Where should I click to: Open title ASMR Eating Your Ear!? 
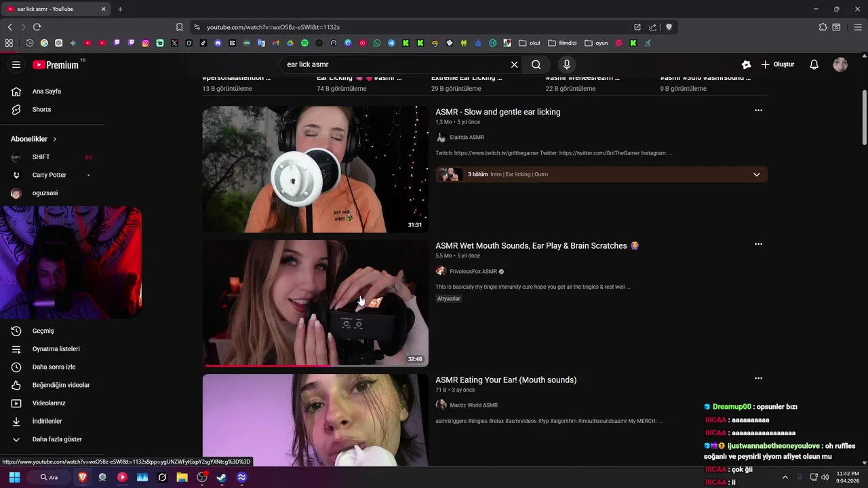pyautogui.click(x=506, y=380)
